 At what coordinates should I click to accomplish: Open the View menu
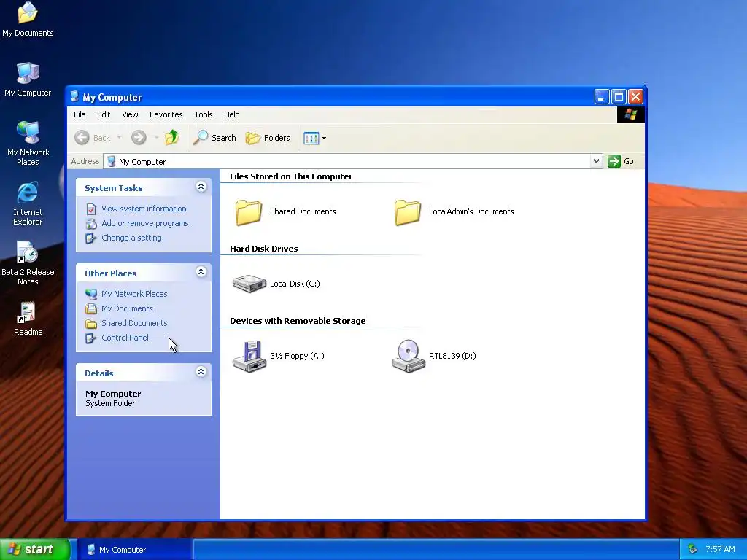point(130,114)
